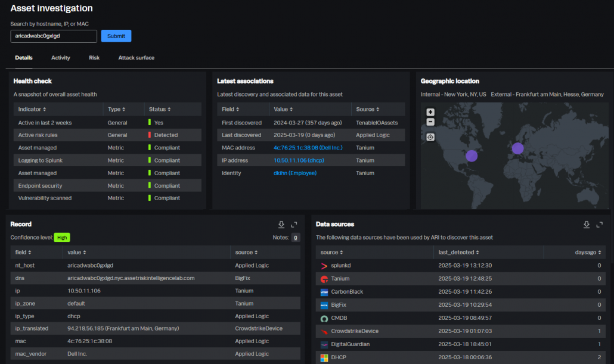Open the dkihn (Employee) identity link

click(x=294, y=173)
